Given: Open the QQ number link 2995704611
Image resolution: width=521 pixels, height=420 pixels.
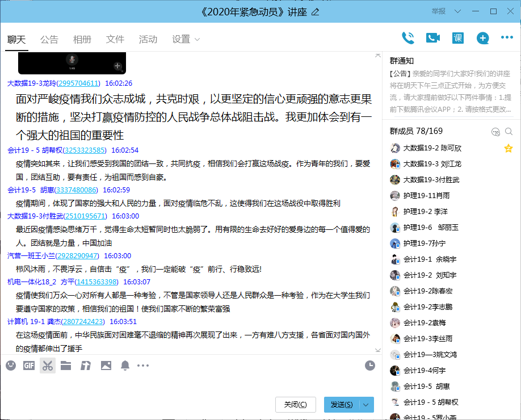Looking at the screenshot, I should pos(79,83).
